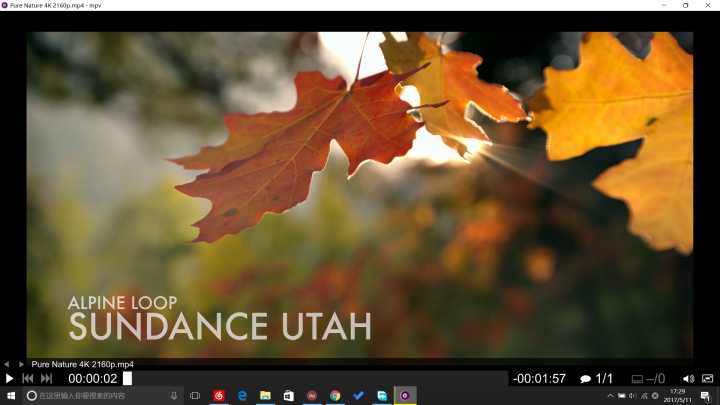Skip to next chapter button

click(46, 379)
